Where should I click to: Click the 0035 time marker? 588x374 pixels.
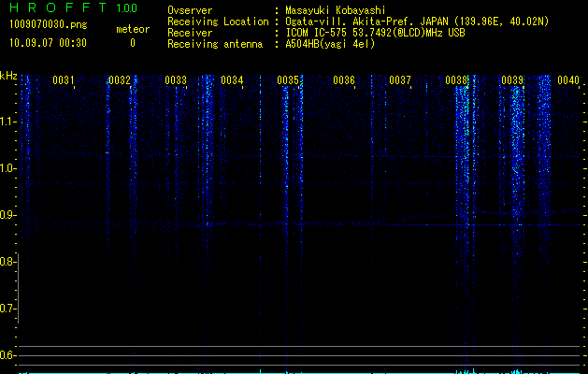click(288, 80)
